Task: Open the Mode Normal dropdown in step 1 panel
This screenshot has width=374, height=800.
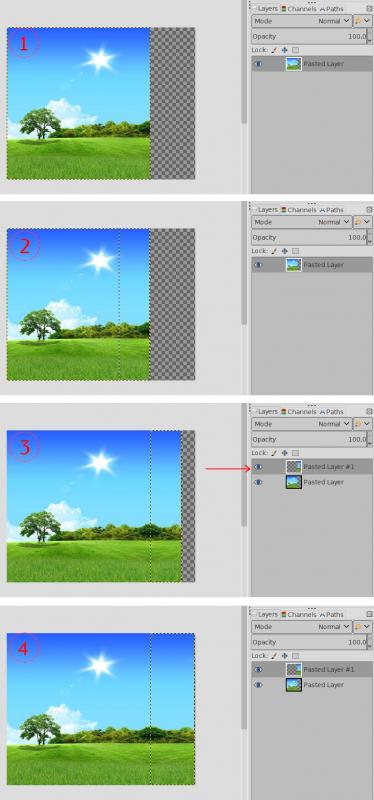Action: pyautogui.click(x=302, y=21)
